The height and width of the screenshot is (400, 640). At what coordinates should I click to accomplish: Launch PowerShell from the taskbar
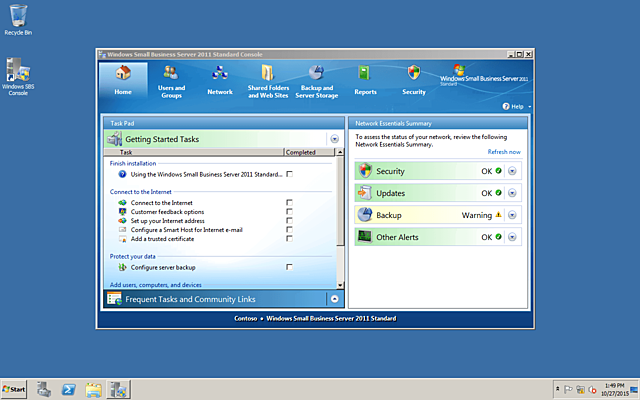click(69, 389)
